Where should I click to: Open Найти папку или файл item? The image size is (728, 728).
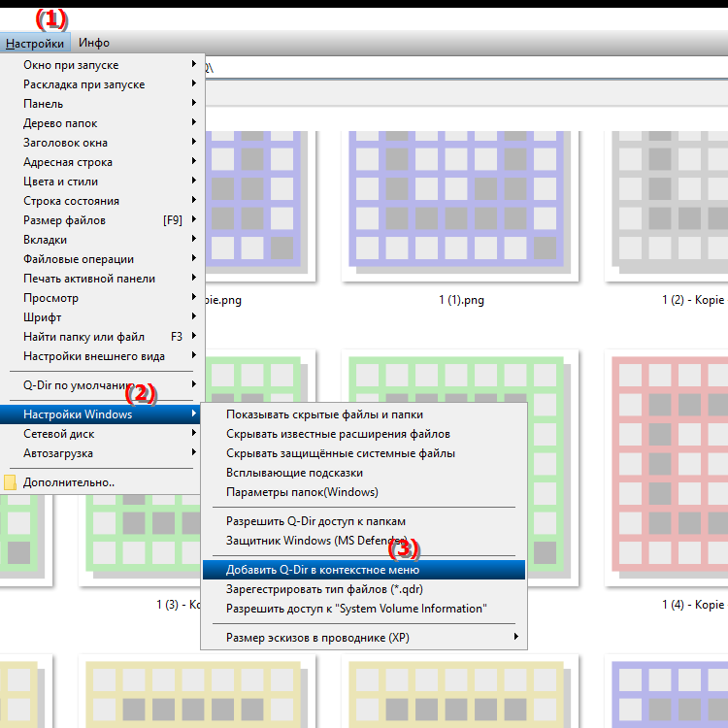[101, 337]
